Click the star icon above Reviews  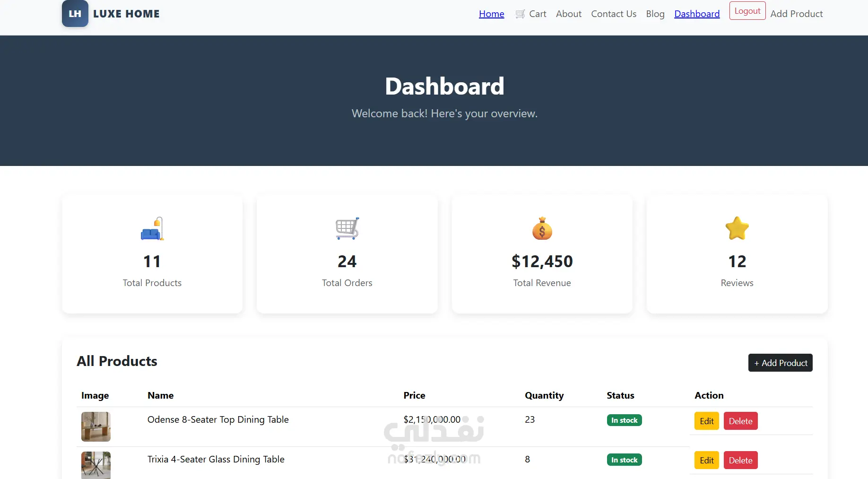pyautogui.click(x=737, y=229)
